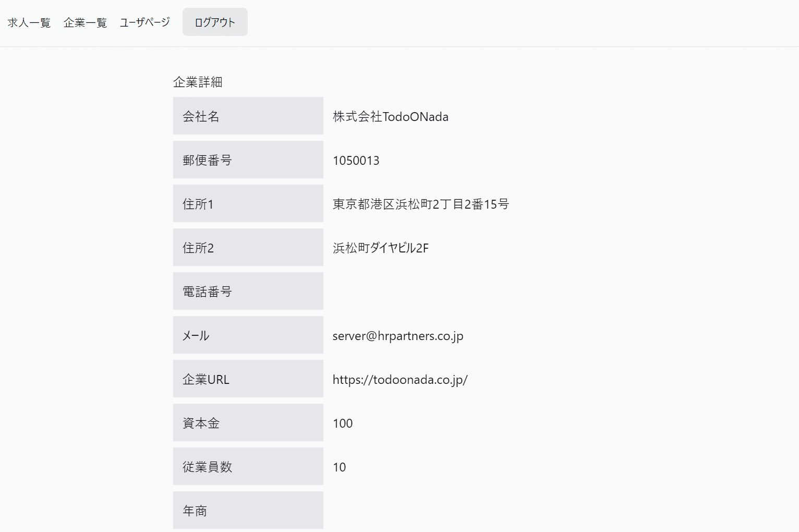799x532 pixels.
Task: Click the 資本金 label cell
Action: [248, 422]
